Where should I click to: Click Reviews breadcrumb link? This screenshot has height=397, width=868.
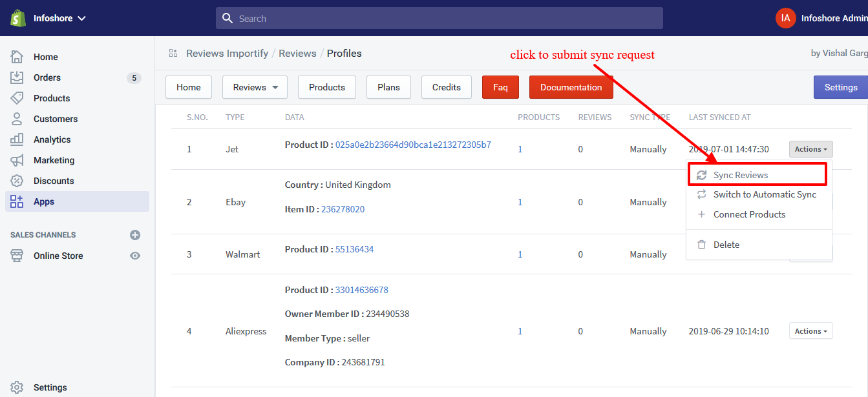297,53
